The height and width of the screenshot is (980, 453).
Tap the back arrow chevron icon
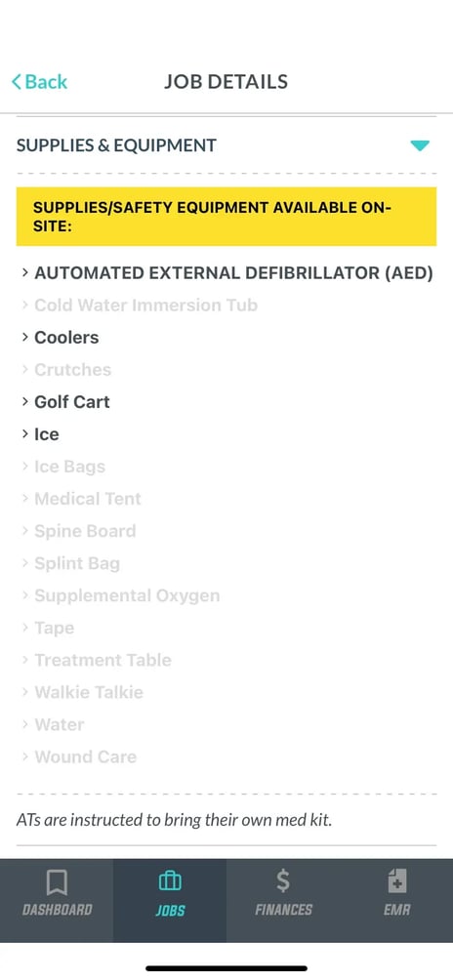click(17, 81)
